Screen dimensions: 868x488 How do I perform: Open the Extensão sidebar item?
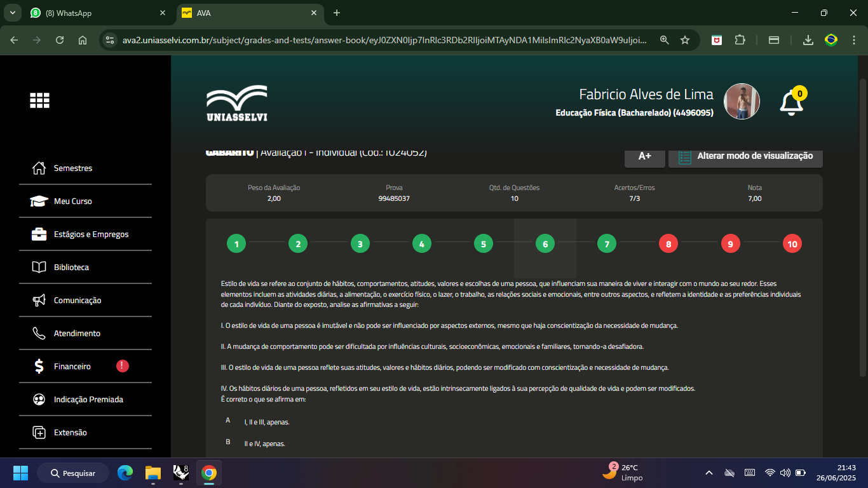[x=70, y=433]
